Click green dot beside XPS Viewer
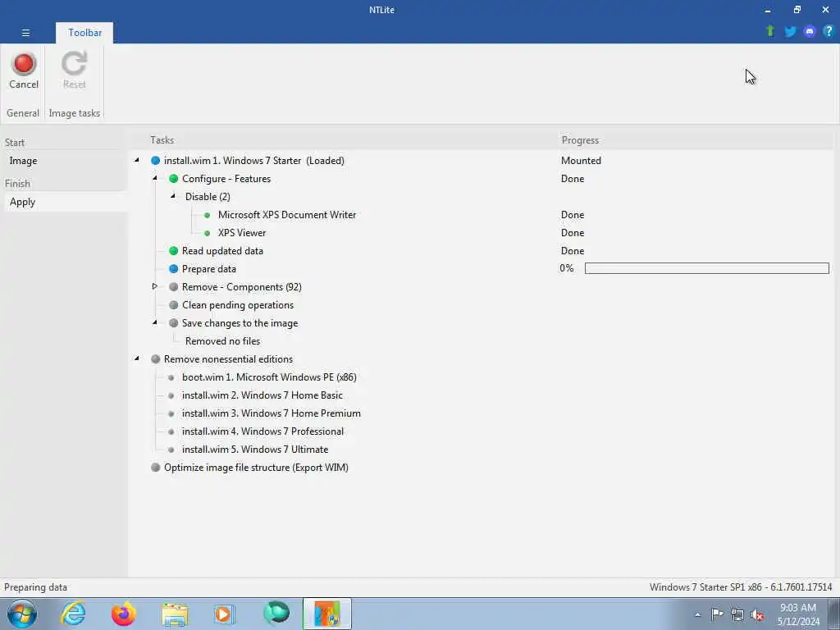The width and height of the screenshot is (840, 630). coord(208,234)
